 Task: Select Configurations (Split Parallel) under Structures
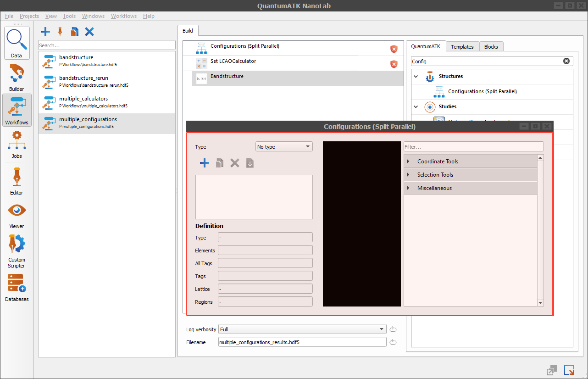click(492, 92)
